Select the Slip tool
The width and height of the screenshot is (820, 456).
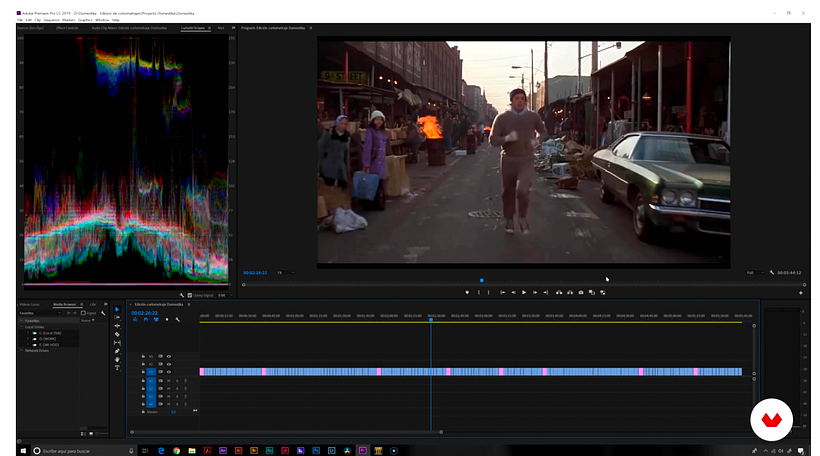(117, 343)
